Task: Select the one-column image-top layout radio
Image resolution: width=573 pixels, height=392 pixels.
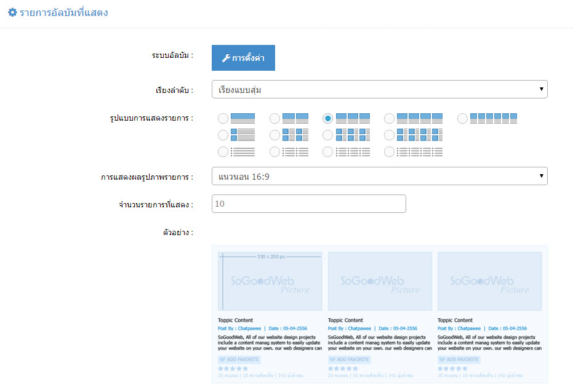Action: pyautogui.click(x=223, y=118)
